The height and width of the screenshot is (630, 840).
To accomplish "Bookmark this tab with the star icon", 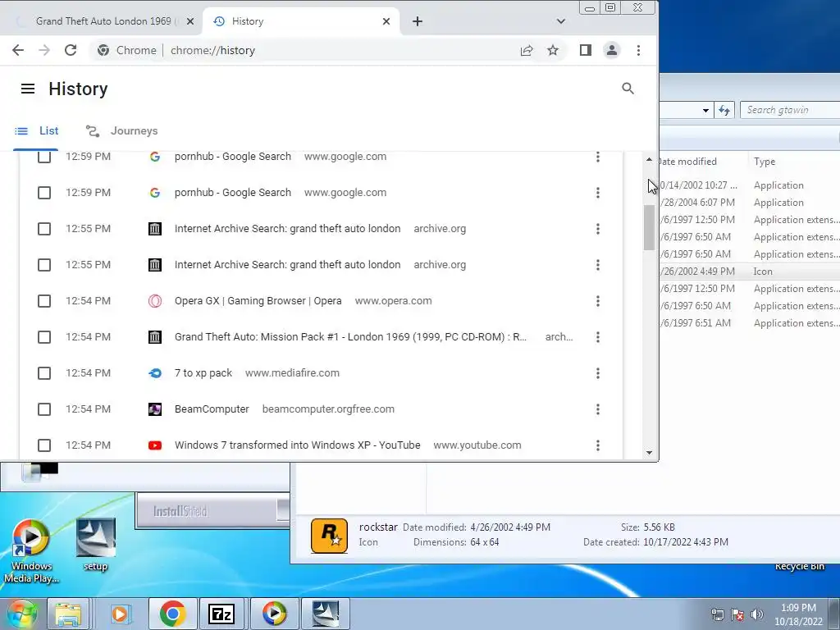I will 553,50.
